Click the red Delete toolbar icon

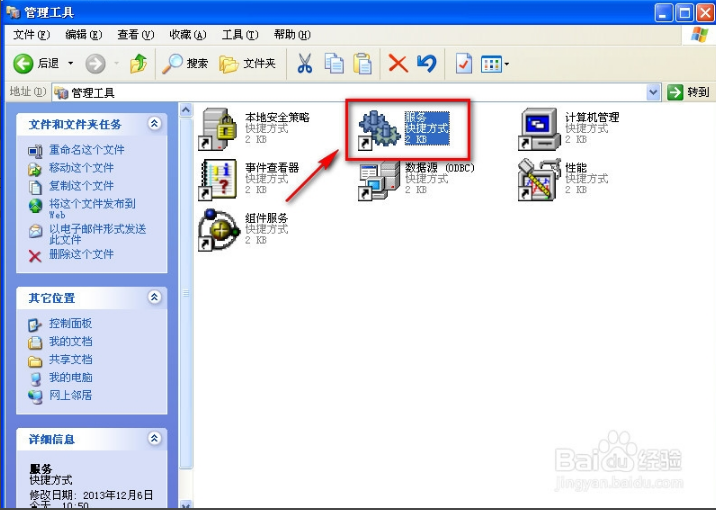tap(398, 63)
